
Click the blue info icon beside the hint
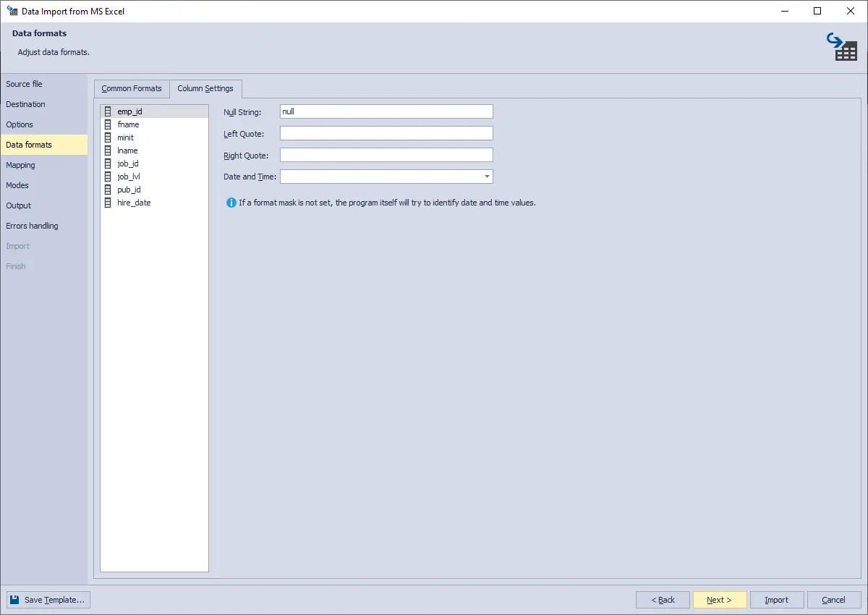click(x=231, y=203)
